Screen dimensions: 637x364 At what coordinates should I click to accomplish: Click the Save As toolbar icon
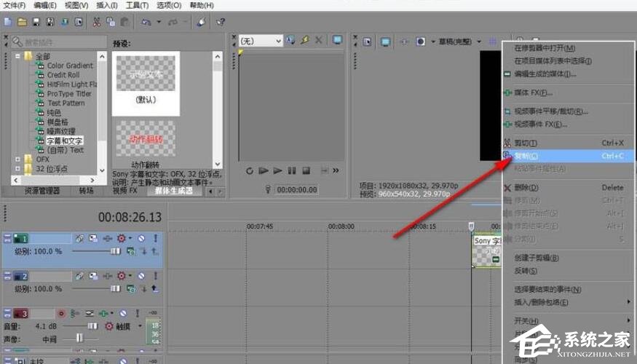[x=50, y=22]
